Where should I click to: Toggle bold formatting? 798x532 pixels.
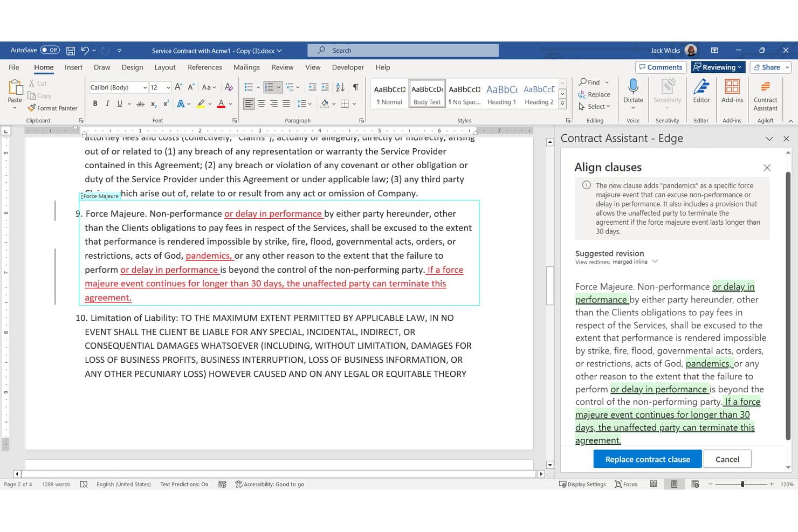95,103
